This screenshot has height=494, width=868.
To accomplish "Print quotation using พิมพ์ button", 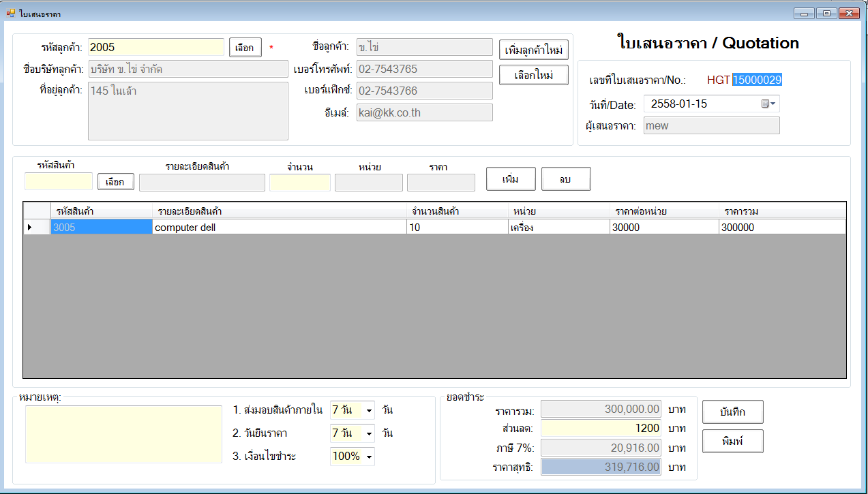I will [x=732, y=442].
